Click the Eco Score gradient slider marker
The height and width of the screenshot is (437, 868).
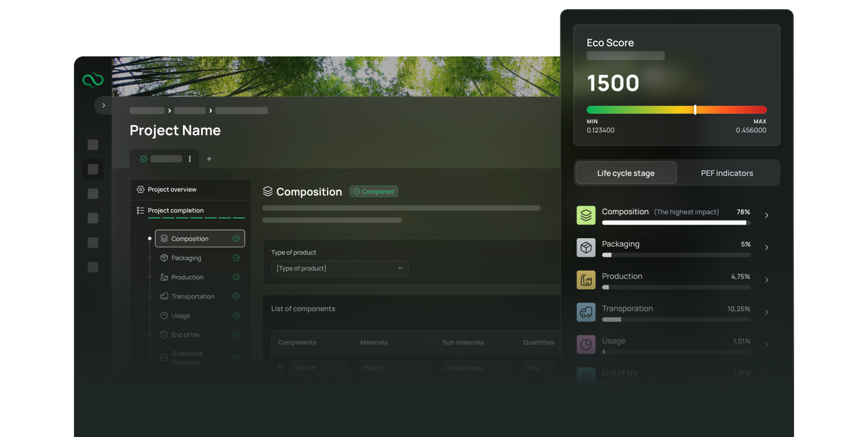pos(695,110)
